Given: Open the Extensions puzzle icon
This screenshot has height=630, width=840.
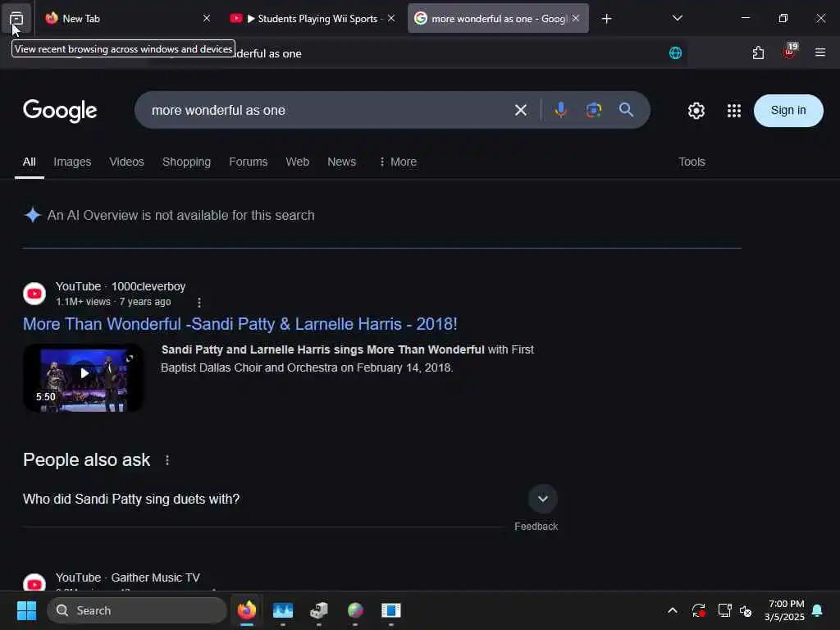Looking at the screenshot, I should click(x=758, y=52).
